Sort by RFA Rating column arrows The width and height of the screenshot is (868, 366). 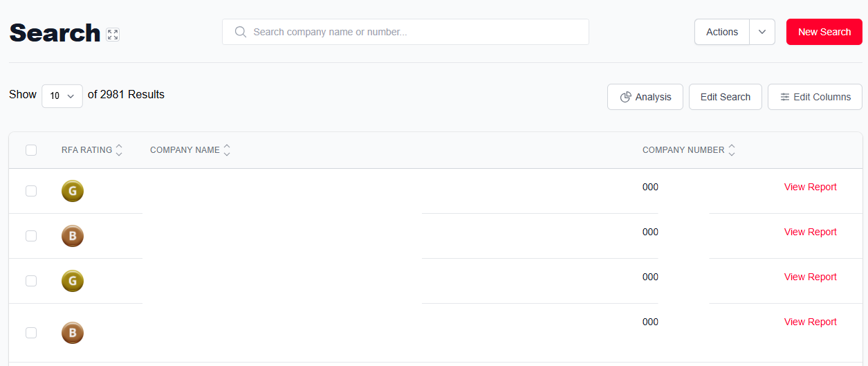(x=119, y=150)
